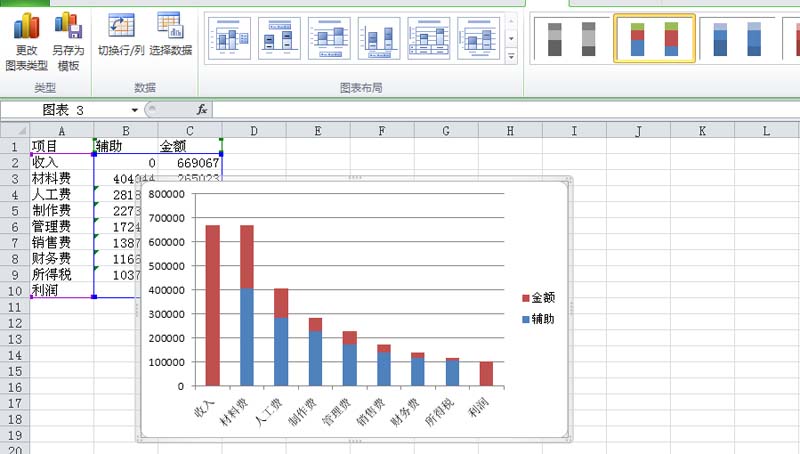Select column E header

coord(318,131)
